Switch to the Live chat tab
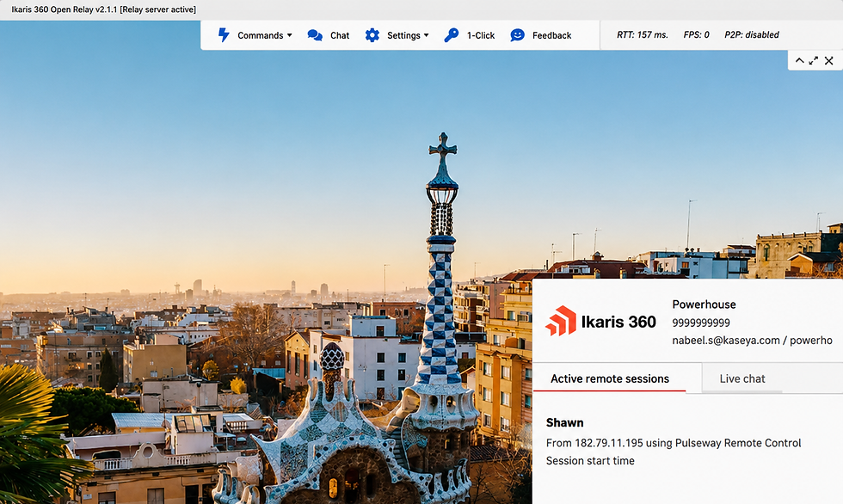The image size is (843, 504). click(x=742, y=378)
